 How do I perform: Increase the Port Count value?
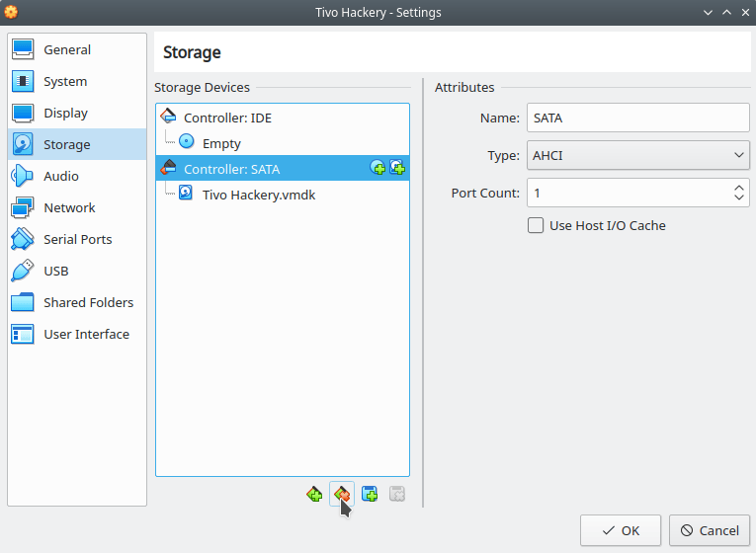(738, 188)
